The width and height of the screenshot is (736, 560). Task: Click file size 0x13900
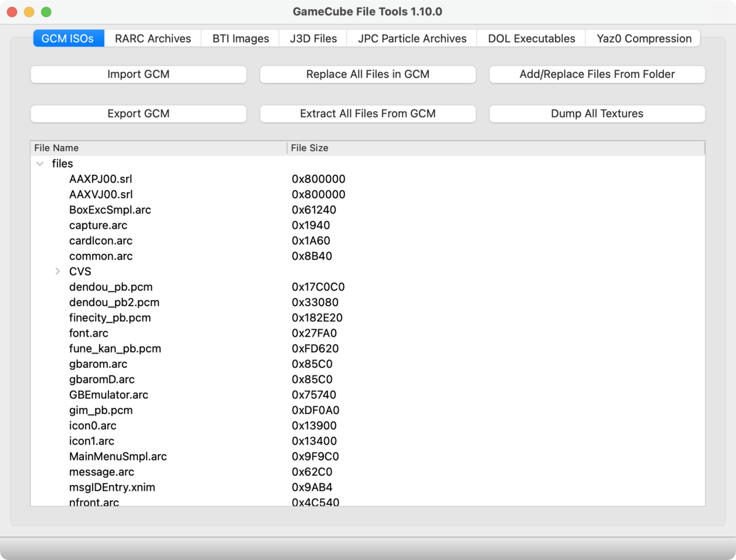point(314,426)
